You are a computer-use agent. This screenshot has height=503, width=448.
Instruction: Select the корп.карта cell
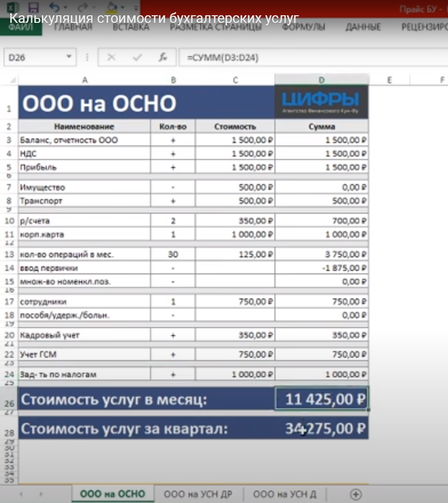(x=84, y=234)
